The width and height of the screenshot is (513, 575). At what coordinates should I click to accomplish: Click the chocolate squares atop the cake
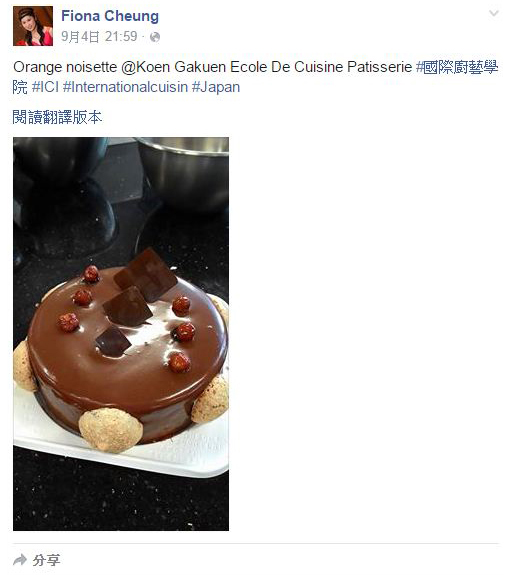(136, 301)
